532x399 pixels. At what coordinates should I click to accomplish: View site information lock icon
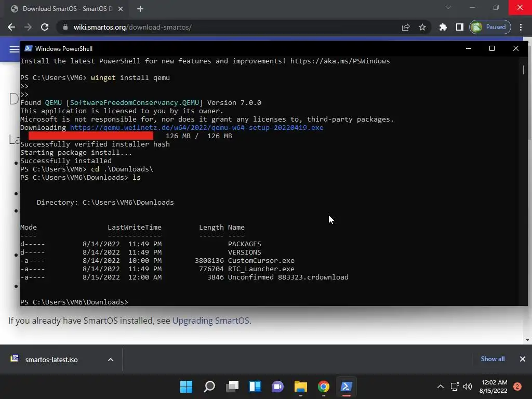point(65,27)
